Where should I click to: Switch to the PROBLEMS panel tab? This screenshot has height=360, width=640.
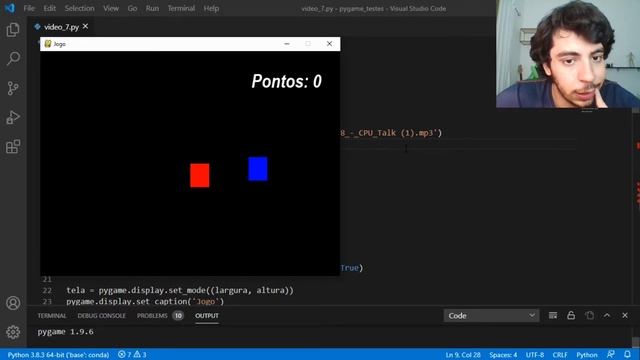coord(152,316)
